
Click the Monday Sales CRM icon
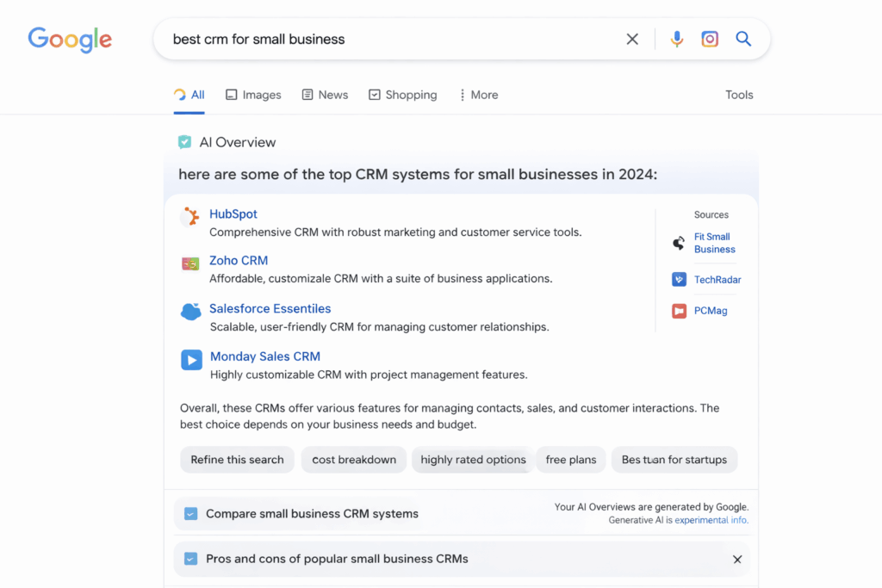191,360
